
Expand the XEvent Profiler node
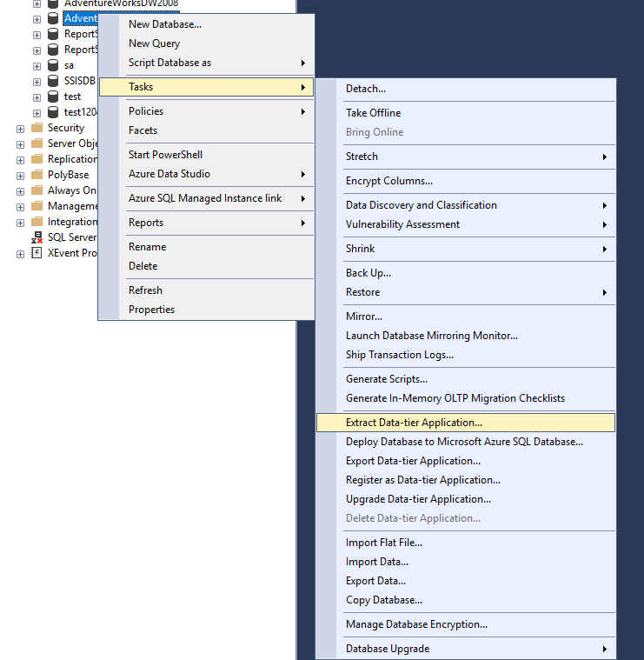click(20, 254)
